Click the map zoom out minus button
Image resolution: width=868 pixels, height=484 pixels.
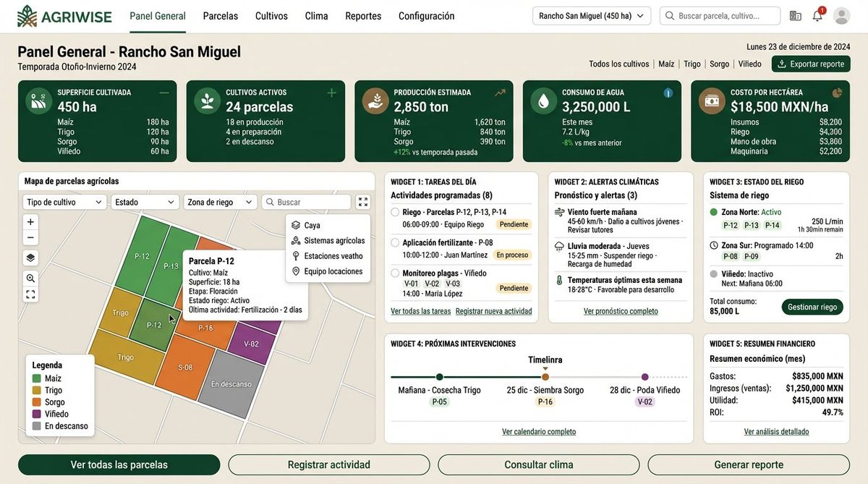point(30,238)
